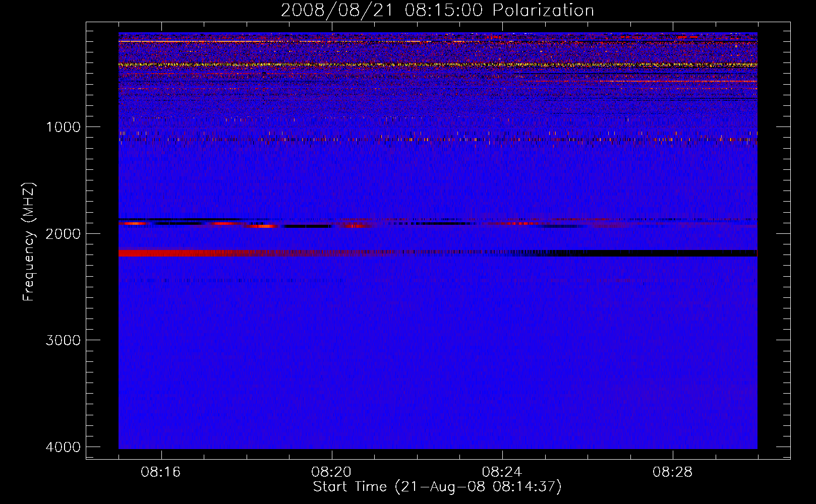Select the 'Frequency (MHZ)' axis label

pyautogui.click(x=29, y=242)
